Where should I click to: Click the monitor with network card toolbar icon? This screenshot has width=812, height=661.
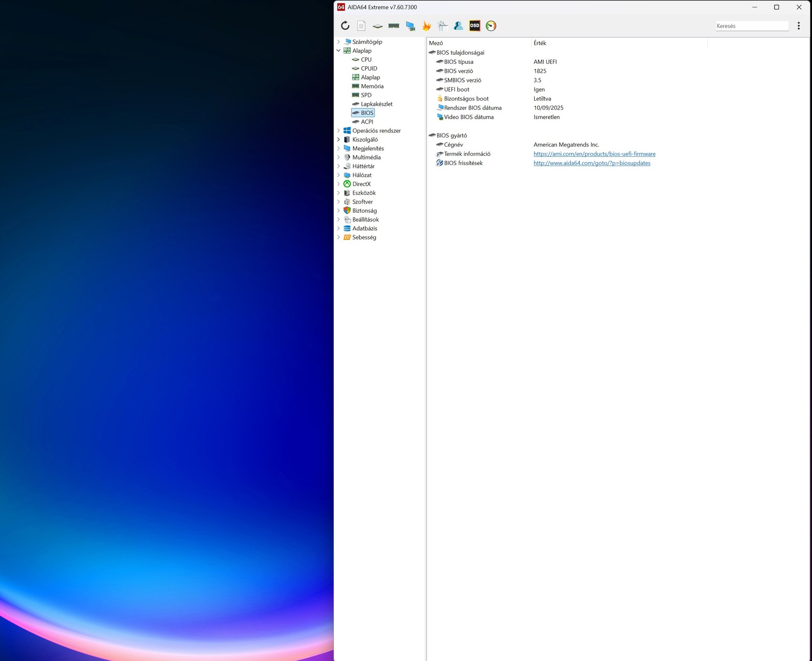point(410,26)
